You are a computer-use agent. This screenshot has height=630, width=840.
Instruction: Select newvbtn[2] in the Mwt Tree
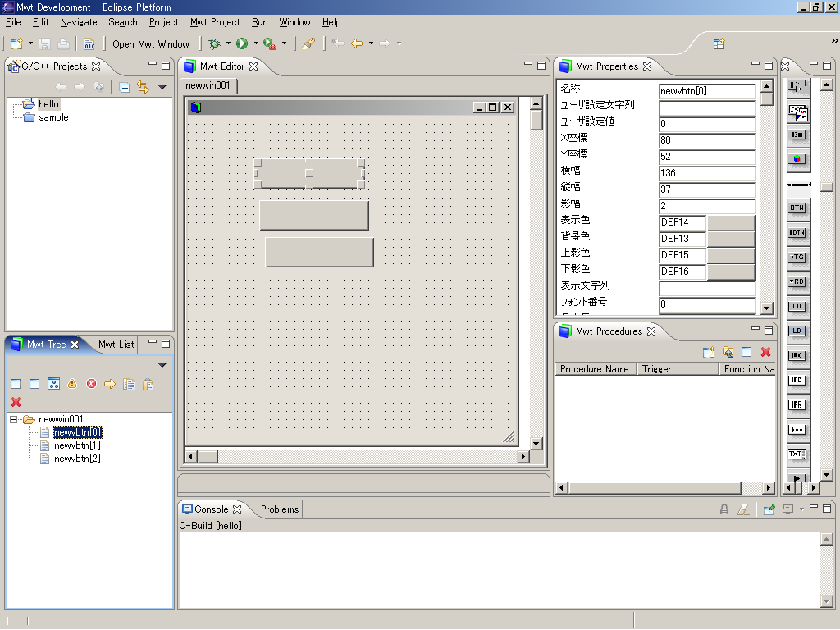77,459
